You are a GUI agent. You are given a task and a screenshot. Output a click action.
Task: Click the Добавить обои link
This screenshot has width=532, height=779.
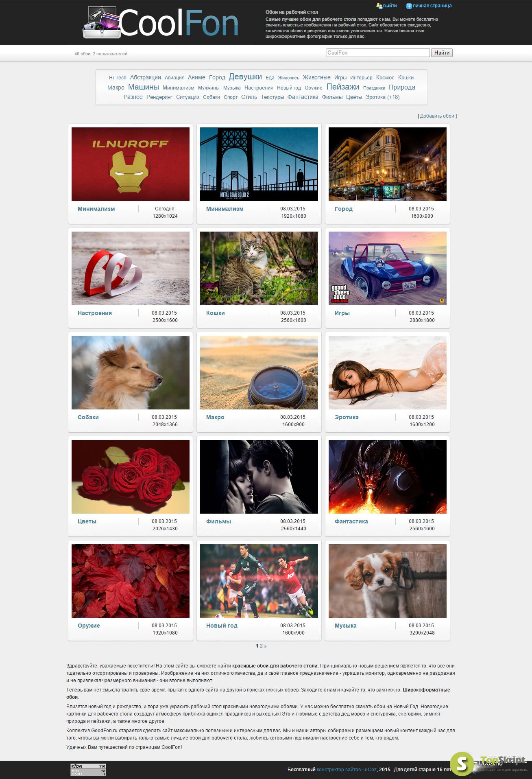[x=437, y=116]
